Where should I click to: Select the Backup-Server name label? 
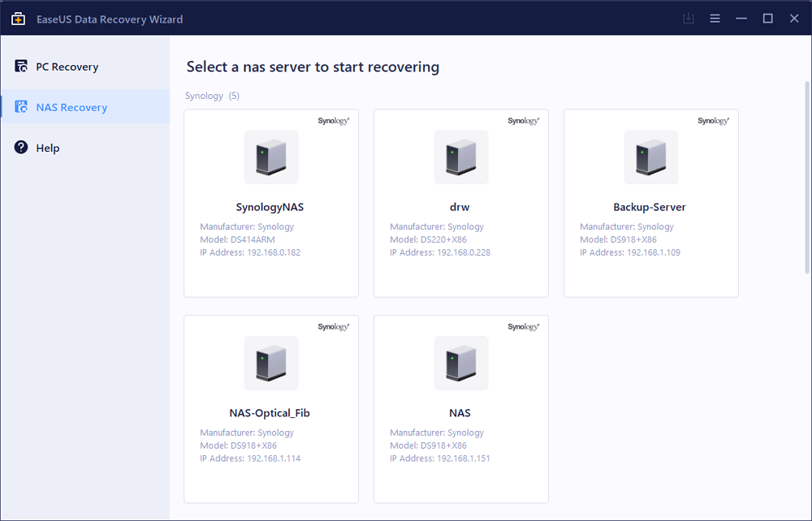click(650, 207)
